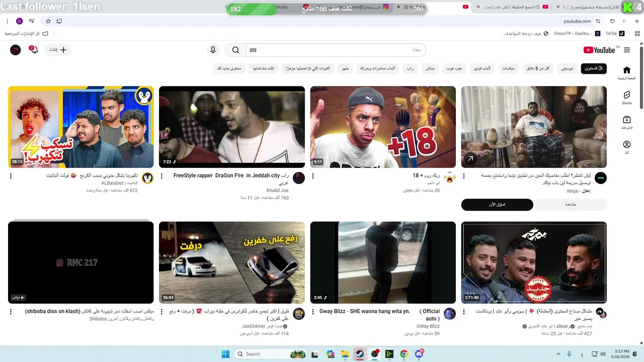Screen dimensions: 644x362
Task: Open the notifications bell
Action: tap(34, 50)
